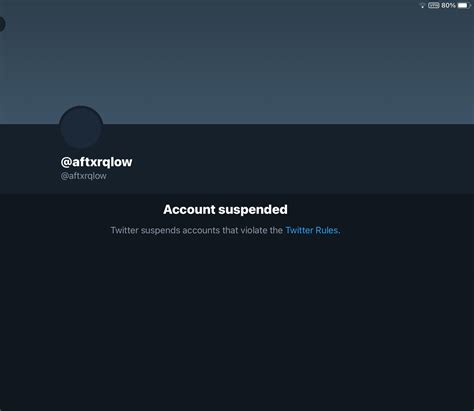474x411 pixels.
Task: Open the Twitter Rules link
Action: coord(312,230)
